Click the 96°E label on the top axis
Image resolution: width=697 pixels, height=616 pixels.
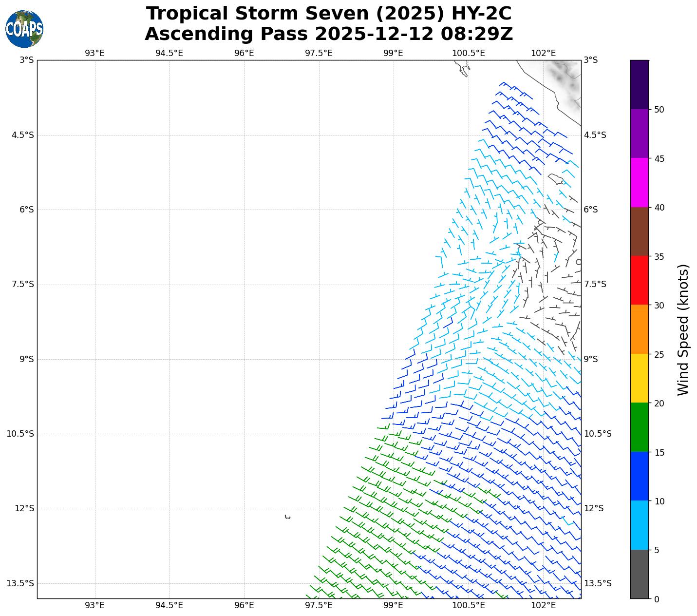point(244,53)
